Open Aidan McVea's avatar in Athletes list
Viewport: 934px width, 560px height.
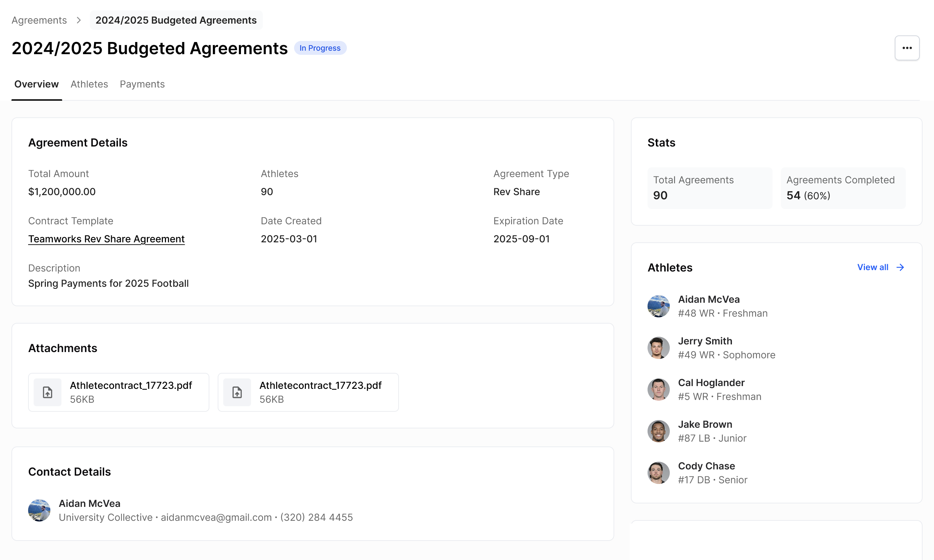tap(659, 306)
